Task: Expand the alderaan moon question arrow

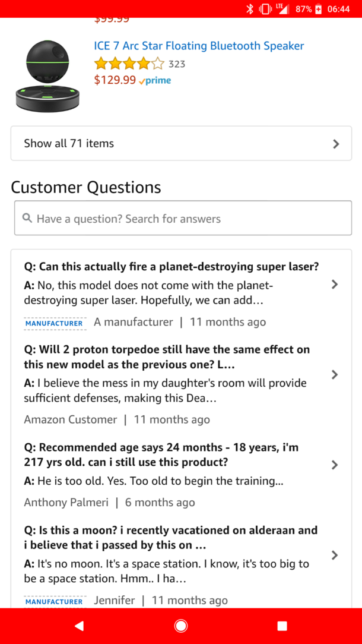Action: point(335,555)
